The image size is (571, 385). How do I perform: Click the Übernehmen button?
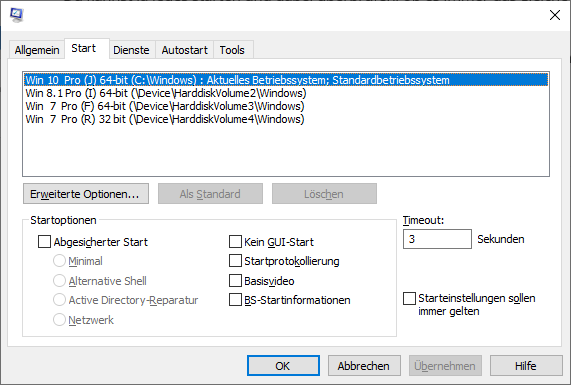click(x=445, y=366)
